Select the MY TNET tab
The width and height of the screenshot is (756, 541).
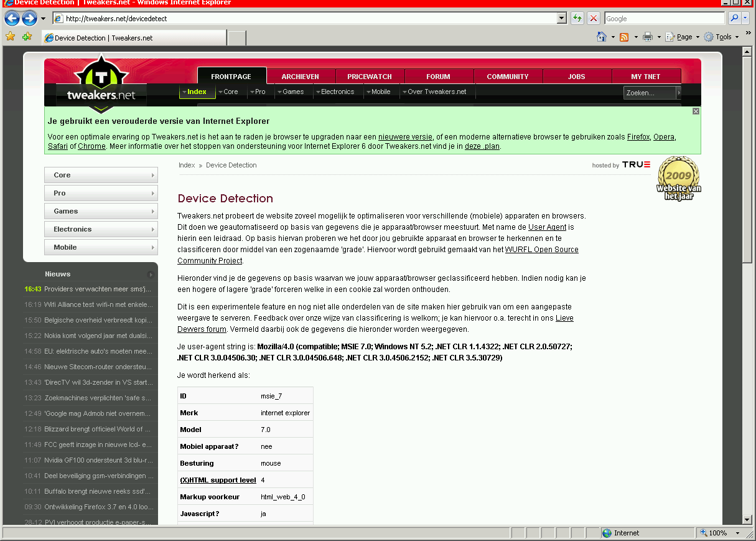[x=646, y=77]
